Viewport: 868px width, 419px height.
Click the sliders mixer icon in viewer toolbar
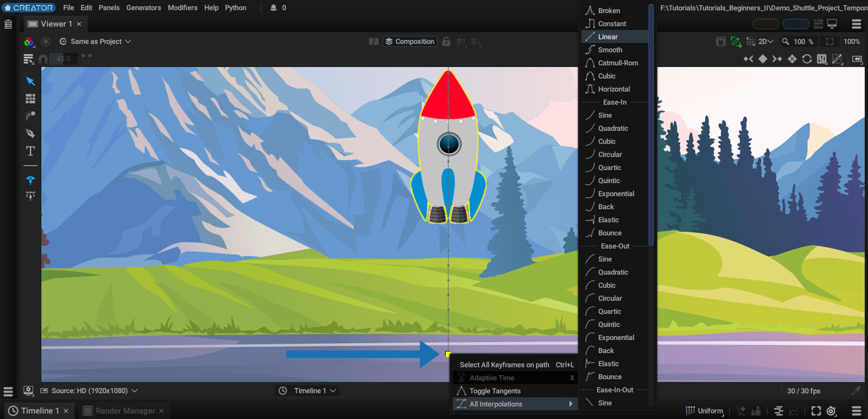tap(822, 59)
